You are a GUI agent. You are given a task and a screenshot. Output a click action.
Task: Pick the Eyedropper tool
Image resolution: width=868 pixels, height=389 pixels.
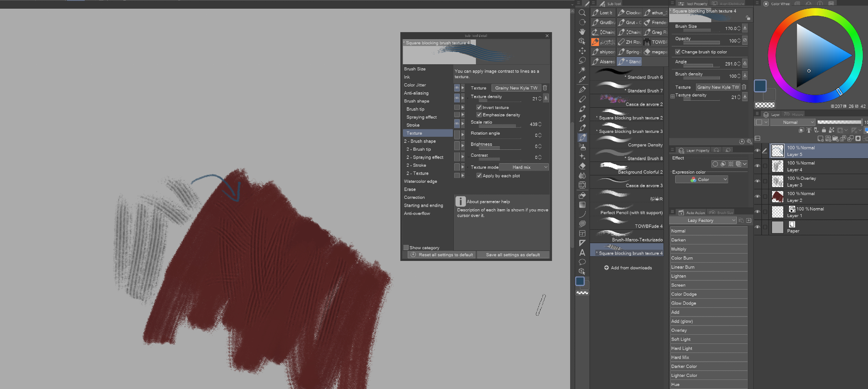click(582, 79)
